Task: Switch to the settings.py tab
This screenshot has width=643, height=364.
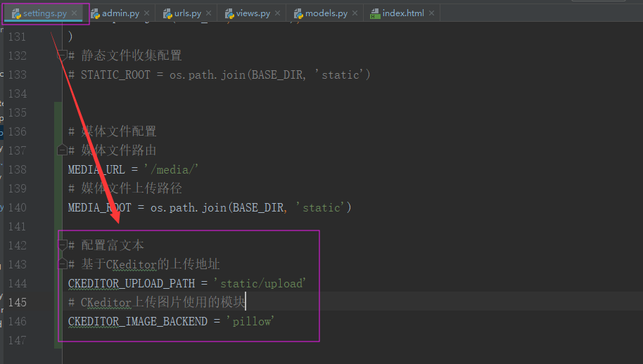Action: point(45,13)
